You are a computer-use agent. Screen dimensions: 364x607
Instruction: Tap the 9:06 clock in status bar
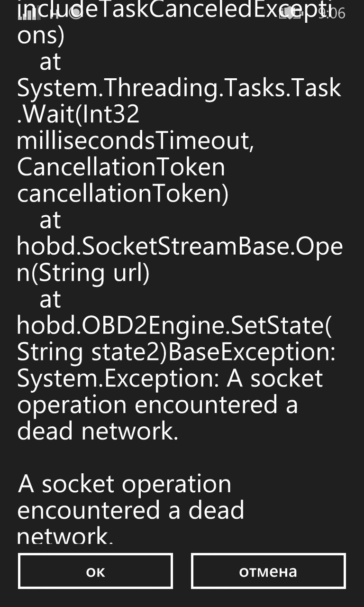(x=332, y=13)
